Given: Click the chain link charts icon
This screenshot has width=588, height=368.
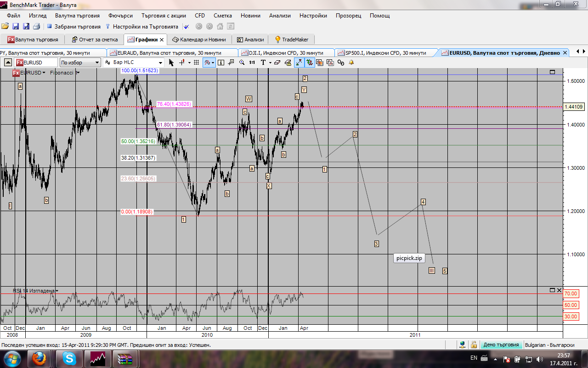Looking at the screenshot, I should (341, 63).
